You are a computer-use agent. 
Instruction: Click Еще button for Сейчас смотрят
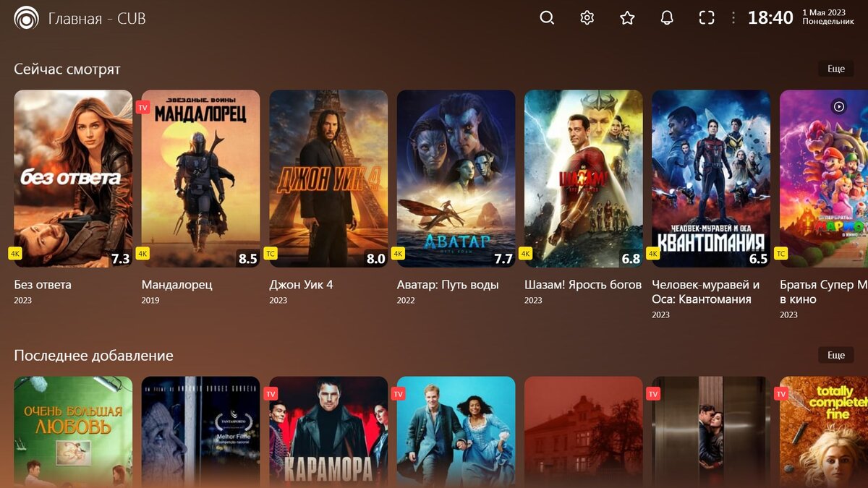coord(836,69)
